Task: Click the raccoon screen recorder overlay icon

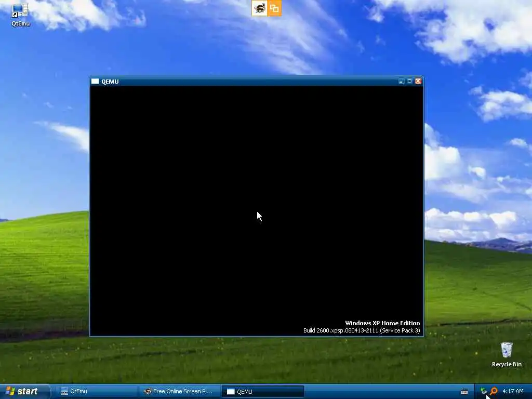Action: pyautogui.click(x=259, y=8)
